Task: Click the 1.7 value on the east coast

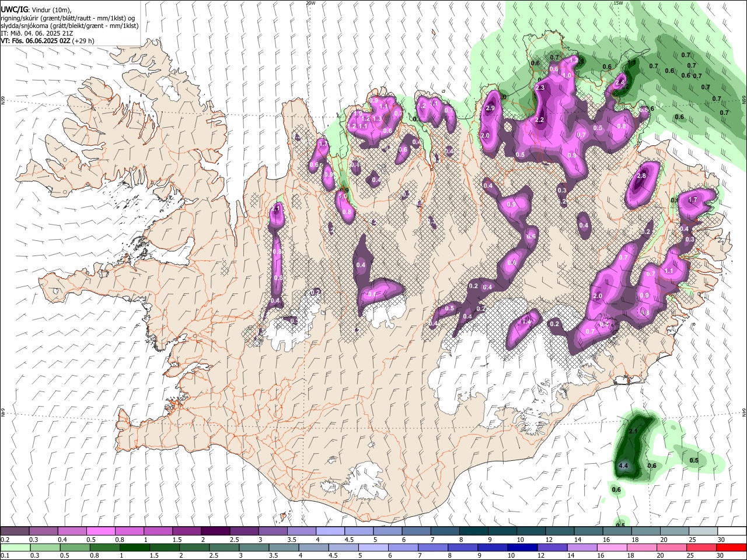Action: pos(693,199)
